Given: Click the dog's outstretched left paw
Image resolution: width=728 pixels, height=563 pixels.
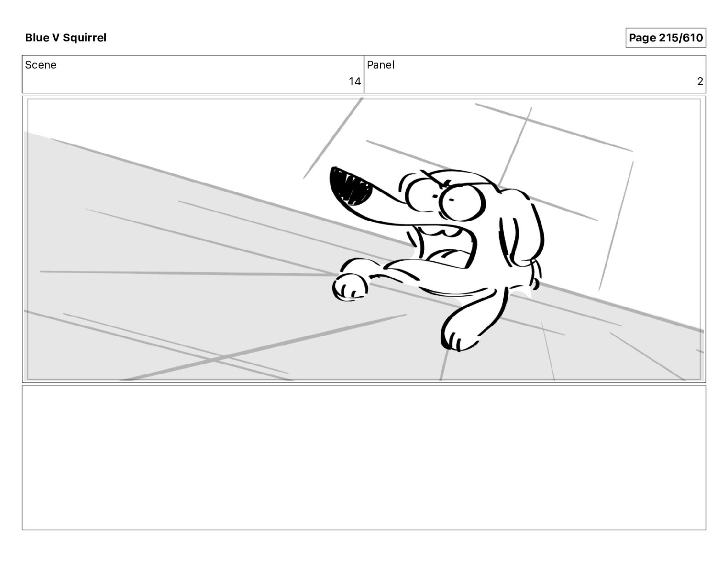Looking at the screenshot, I should tap(350, 287).
